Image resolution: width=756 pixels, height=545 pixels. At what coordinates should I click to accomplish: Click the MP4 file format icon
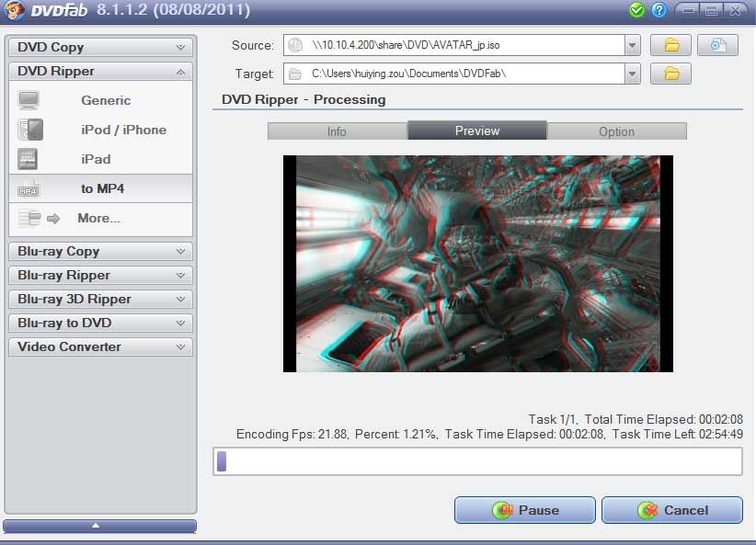click(28, 189)
